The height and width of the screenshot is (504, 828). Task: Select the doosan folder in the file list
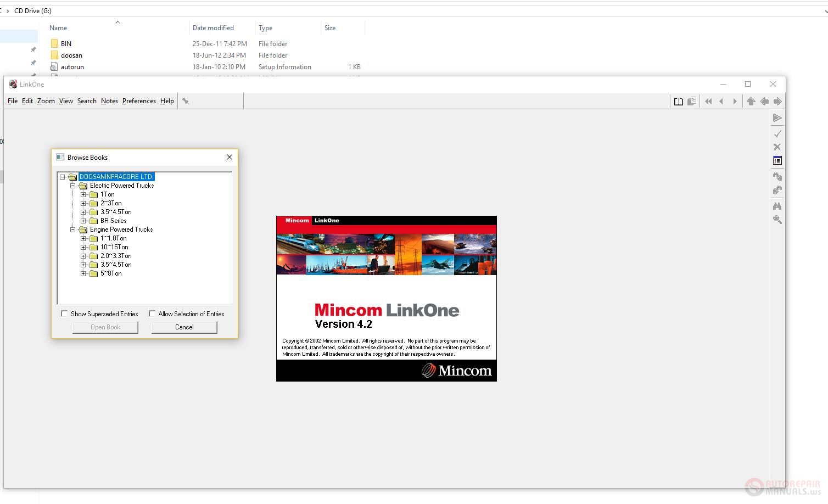[71, 55]
